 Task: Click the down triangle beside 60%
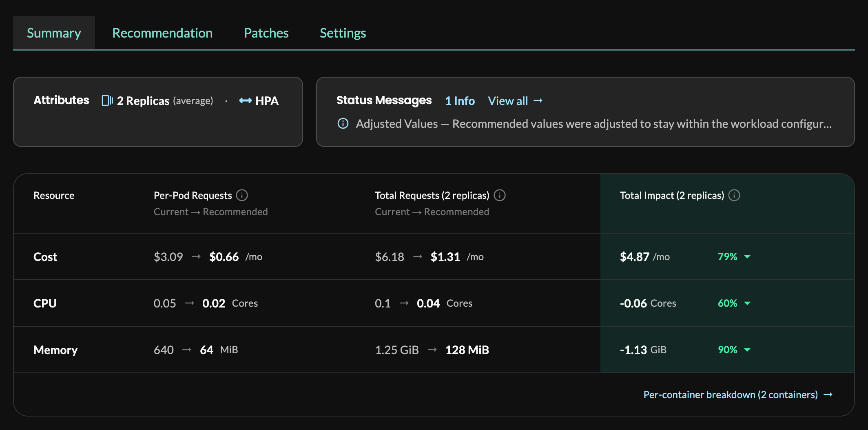click(x=747, y=303)
